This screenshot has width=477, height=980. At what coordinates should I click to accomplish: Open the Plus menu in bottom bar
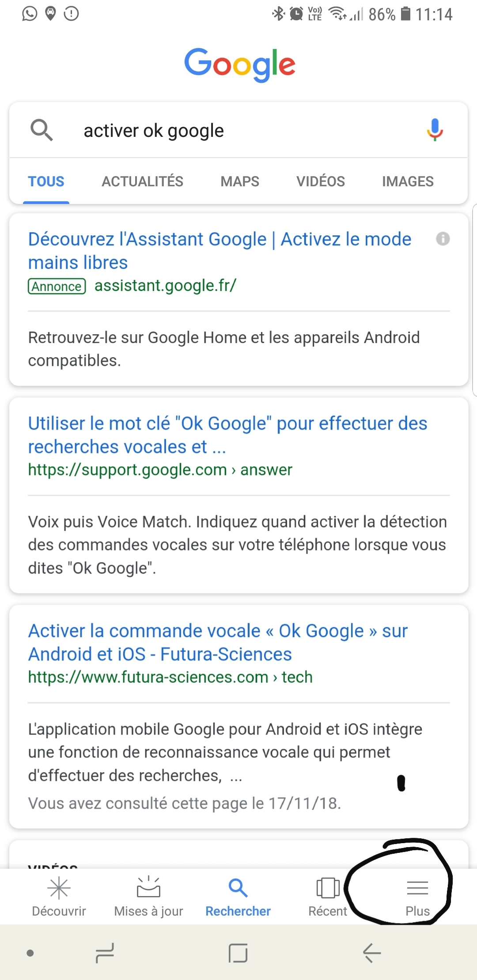click(x=417, y=897)
